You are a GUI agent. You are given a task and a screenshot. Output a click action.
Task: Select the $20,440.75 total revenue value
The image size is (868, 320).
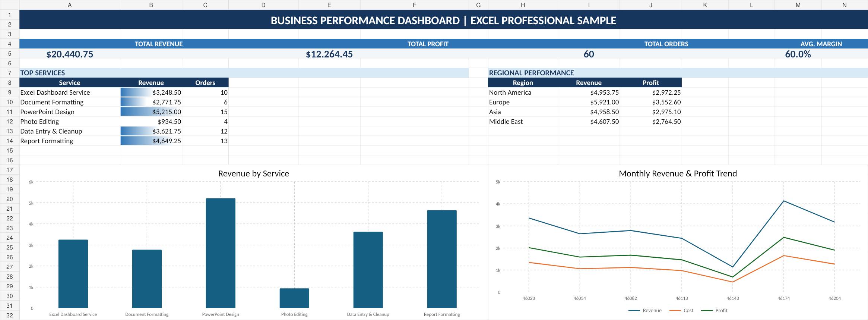pos(70,54)
